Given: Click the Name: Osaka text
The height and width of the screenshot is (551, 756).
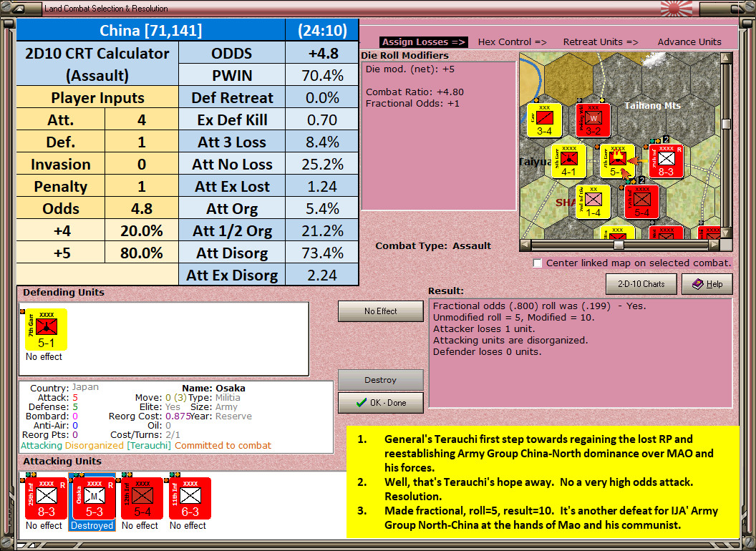Looking at the screenshot, I should (213, 388).
